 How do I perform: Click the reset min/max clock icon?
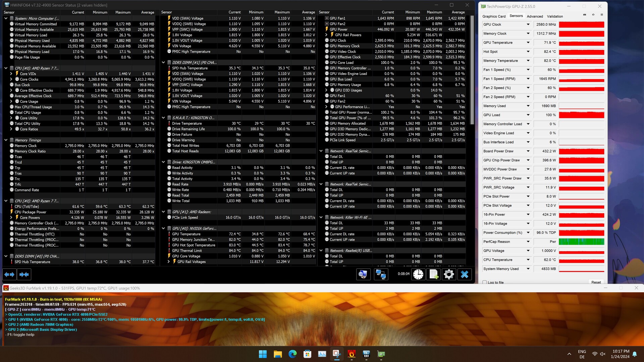coord(418,275)
